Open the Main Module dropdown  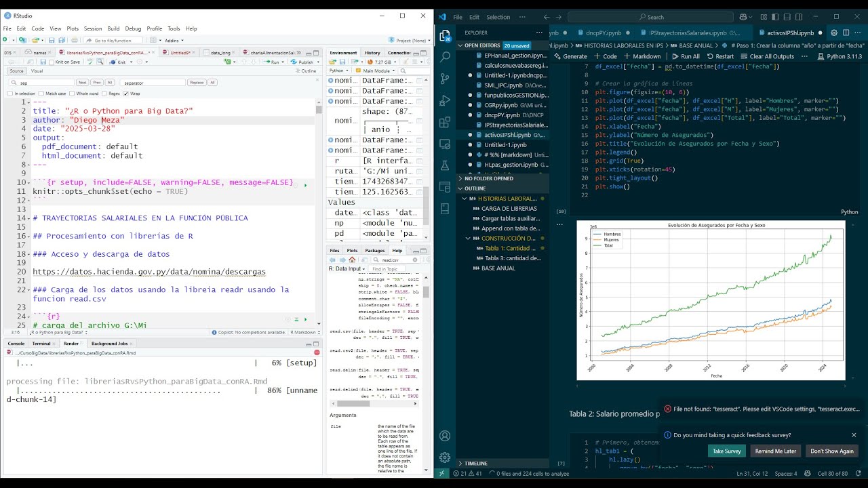(376, 70)
